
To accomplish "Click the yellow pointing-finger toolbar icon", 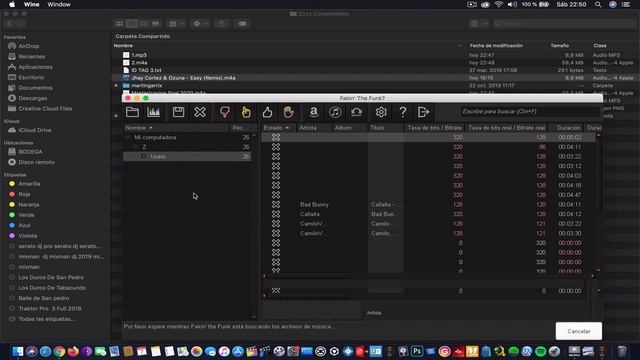I will [x=246, y=112].
